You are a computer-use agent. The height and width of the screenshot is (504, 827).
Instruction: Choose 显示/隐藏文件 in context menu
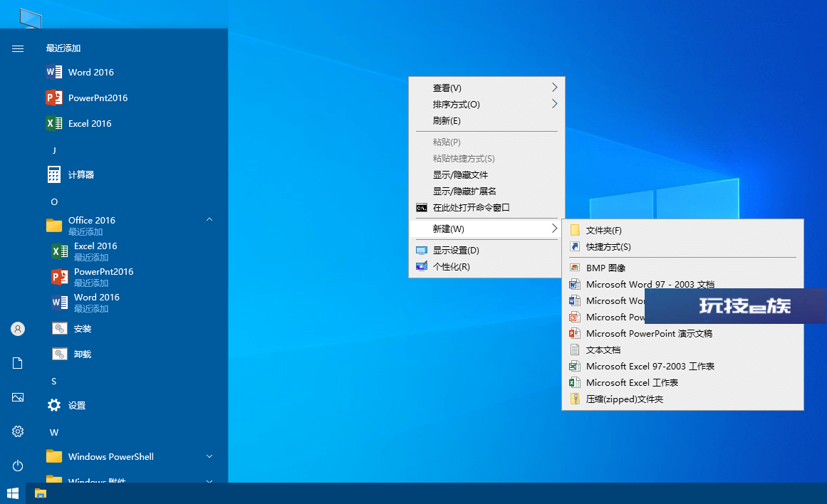tap(487, 174)
